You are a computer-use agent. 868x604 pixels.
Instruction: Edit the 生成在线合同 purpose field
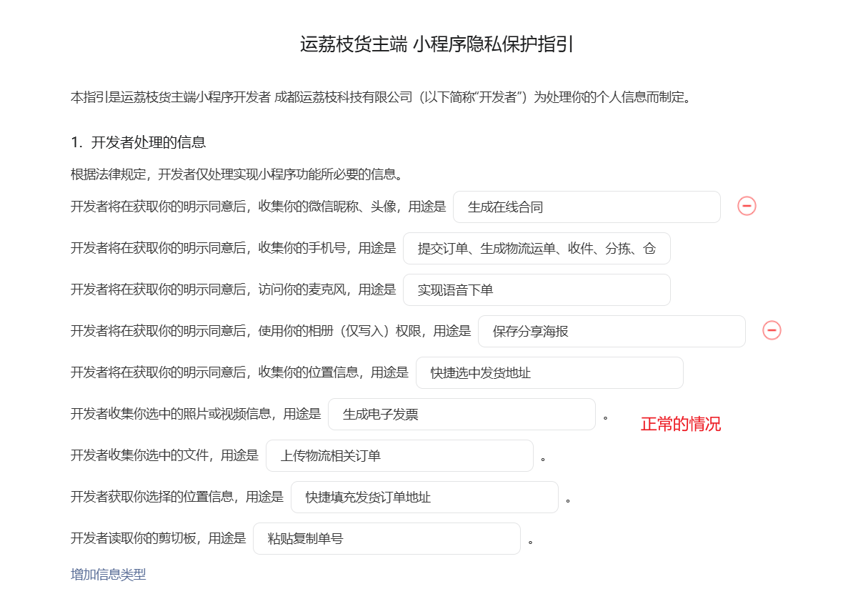tap(587, 207)
